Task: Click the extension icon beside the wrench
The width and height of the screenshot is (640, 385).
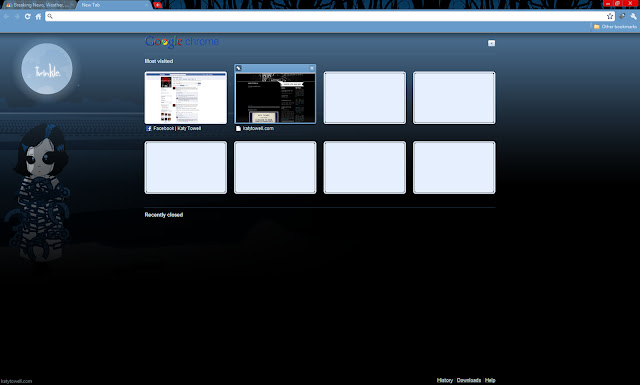Action: (622, 16)
